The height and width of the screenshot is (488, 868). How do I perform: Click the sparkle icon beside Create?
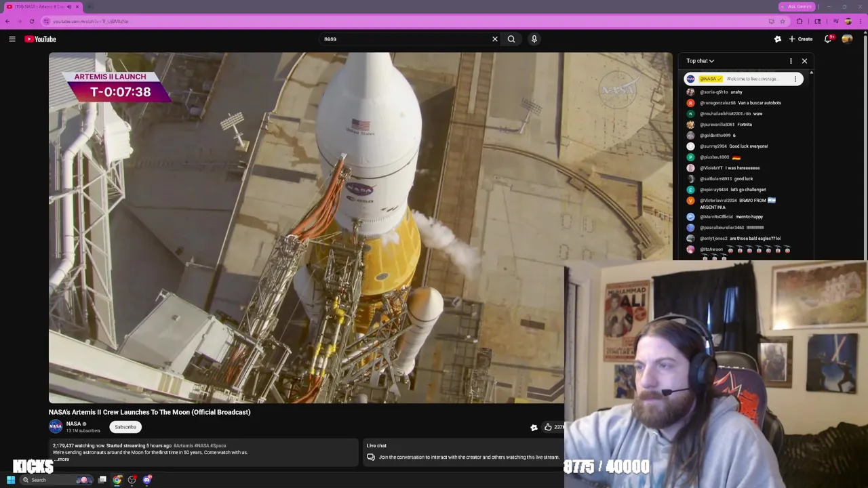point(778,39)
